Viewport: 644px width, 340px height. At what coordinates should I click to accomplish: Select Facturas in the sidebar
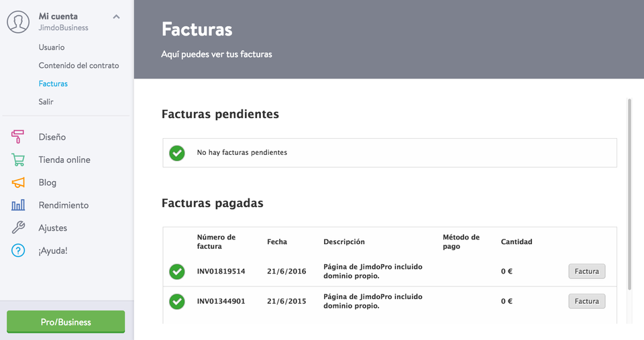(53, 83)
